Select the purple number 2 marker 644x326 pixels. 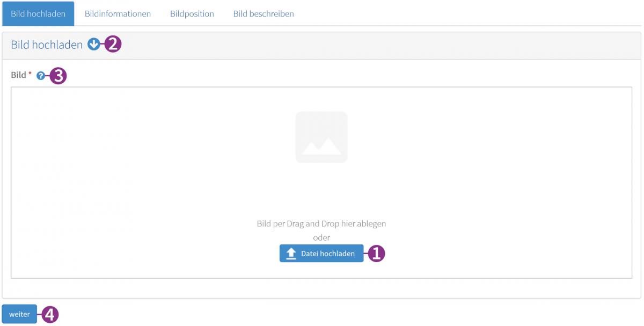pyautogui.click(x=113, y=44)
